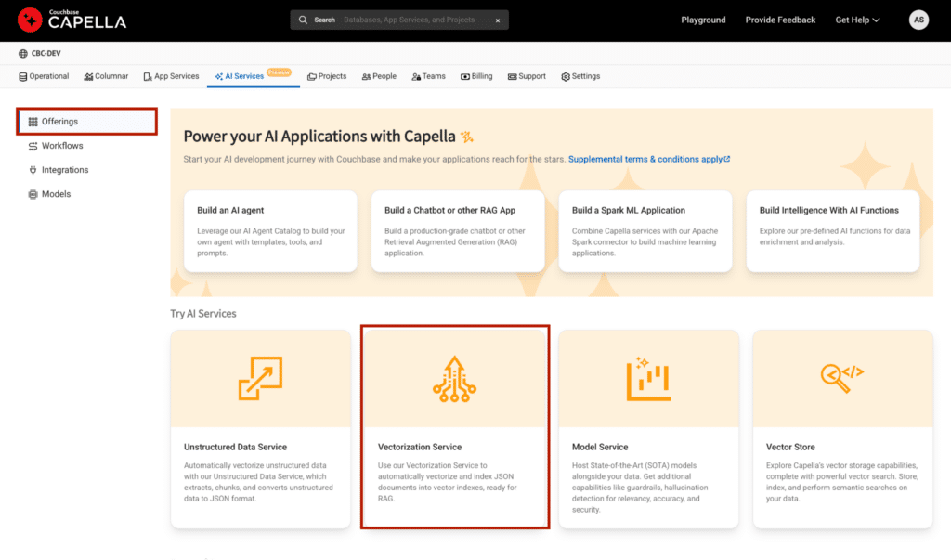Viewport: 951px width, 560px height.
Task: Click the Operational database icon
Action: [x=23, y=77]
